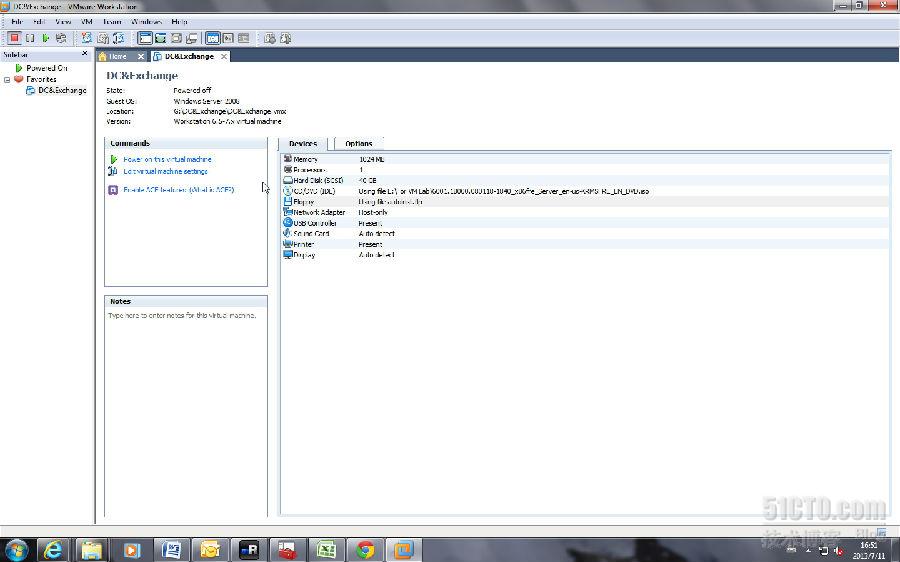Click in the Notes text field
Screen dimensions: 900x562
click(x=186, y=412)
